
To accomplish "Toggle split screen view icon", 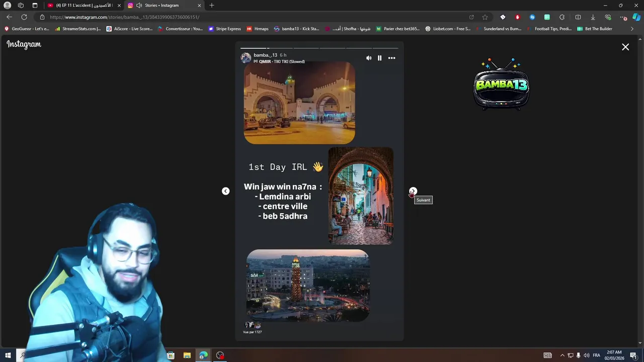I will tap(578, 17).
